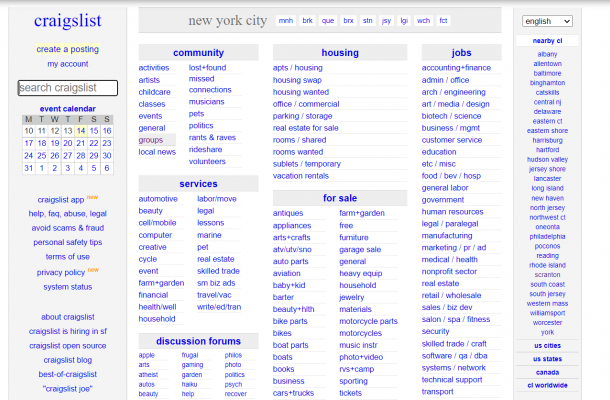Click the software / qa / dba jobs link
This screenshot has width=610, height=400.
pyautogui.click(x=455, y=355)
